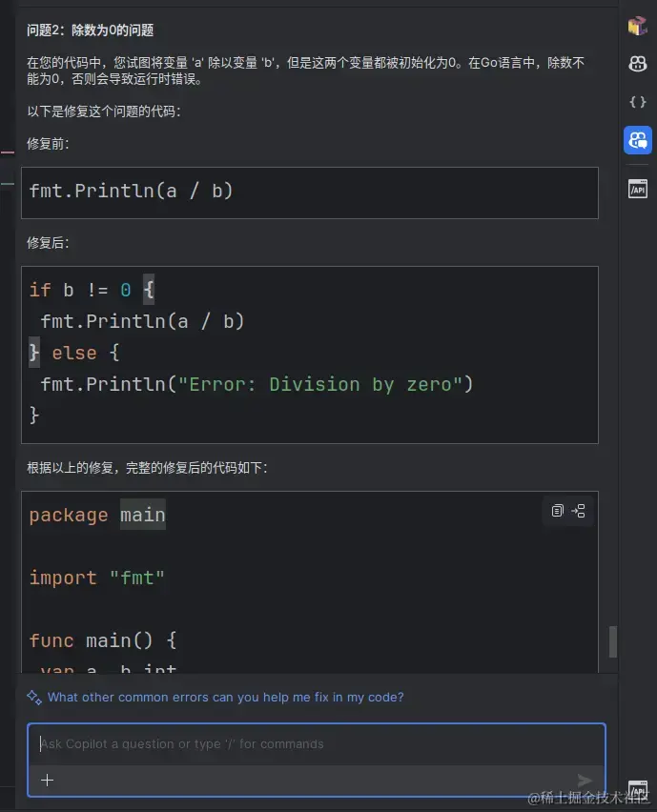Toggle the highlighted Copilot Chat tool window
657x812 pixels.
pos(637,140)
